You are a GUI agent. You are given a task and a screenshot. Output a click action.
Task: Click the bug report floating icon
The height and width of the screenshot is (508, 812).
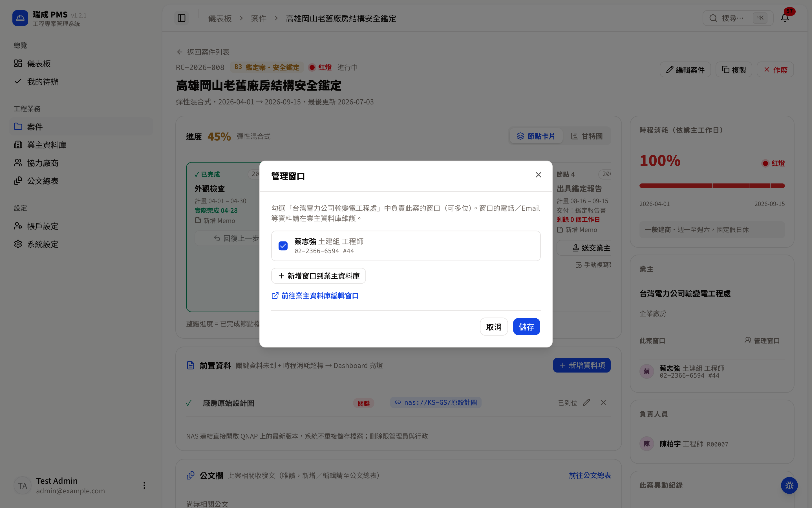tap(789, 485)
